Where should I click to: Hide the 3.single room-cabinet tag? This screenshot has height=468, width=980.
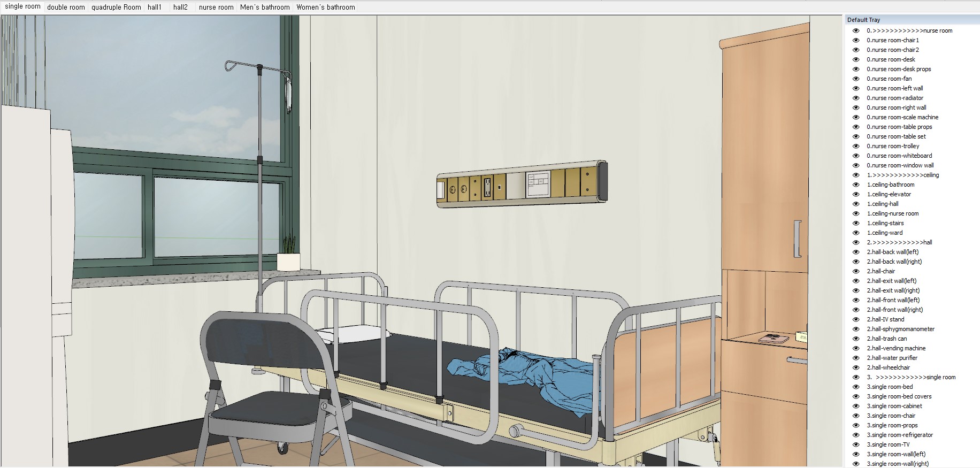click(x=856, y=406)
